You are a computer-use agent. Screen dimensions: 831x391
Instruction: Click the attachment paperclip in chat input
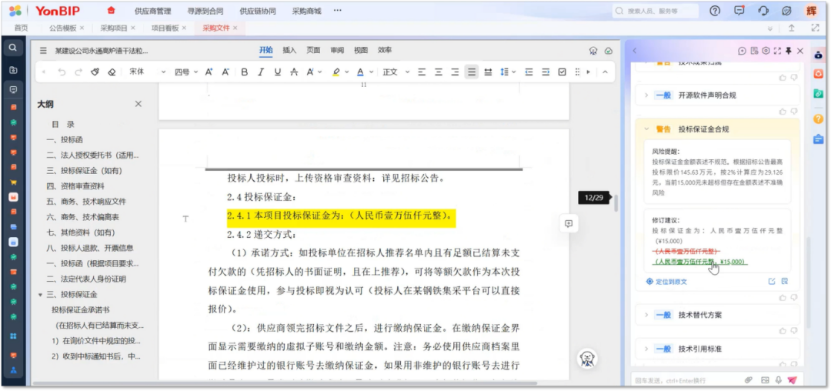tap(749, 380)
